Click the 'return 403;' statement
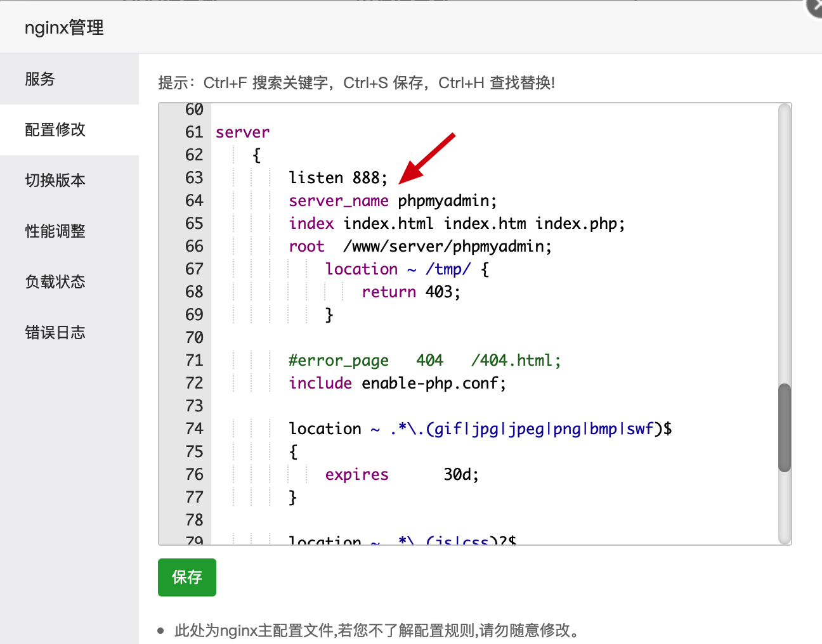This screenshot has width=822, height=644. coord(410,292)
